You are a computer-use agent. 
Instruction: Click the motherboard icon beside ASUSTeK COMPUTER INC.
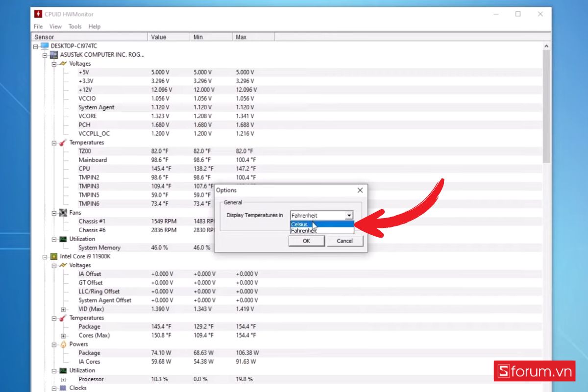coord(54,54)
